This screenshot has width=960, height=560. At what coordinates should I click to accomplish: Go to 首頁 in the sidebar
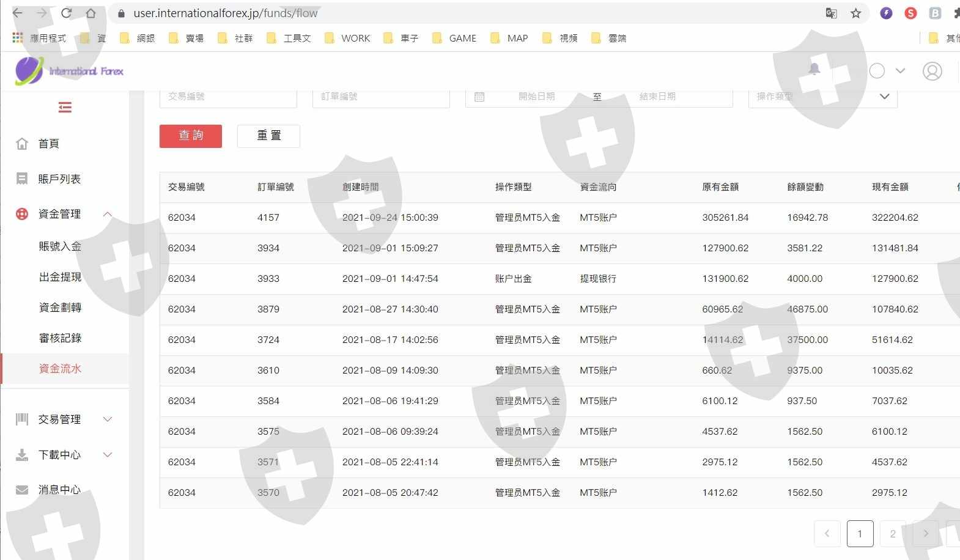(48, 144)
